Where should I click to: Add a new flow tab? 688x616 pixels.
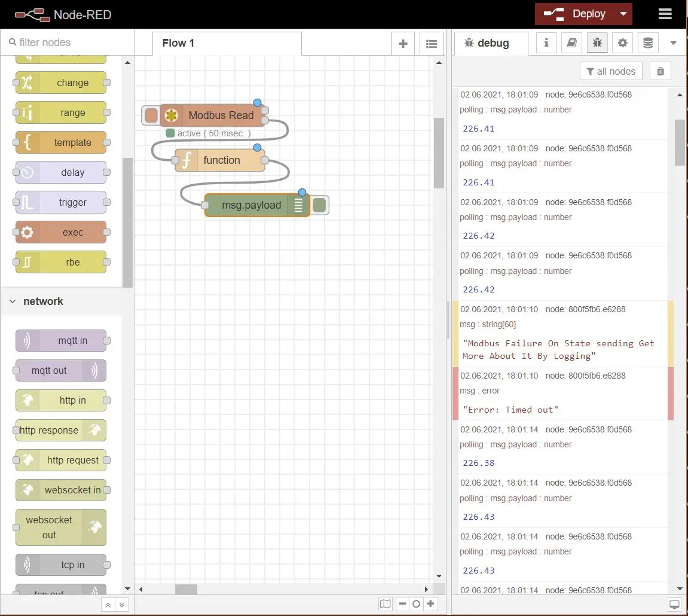click(x=403, y=44)
